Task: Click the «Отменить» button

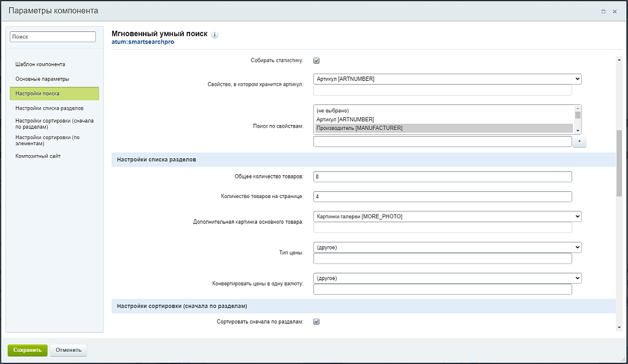Action: click(x=69, y=350)
